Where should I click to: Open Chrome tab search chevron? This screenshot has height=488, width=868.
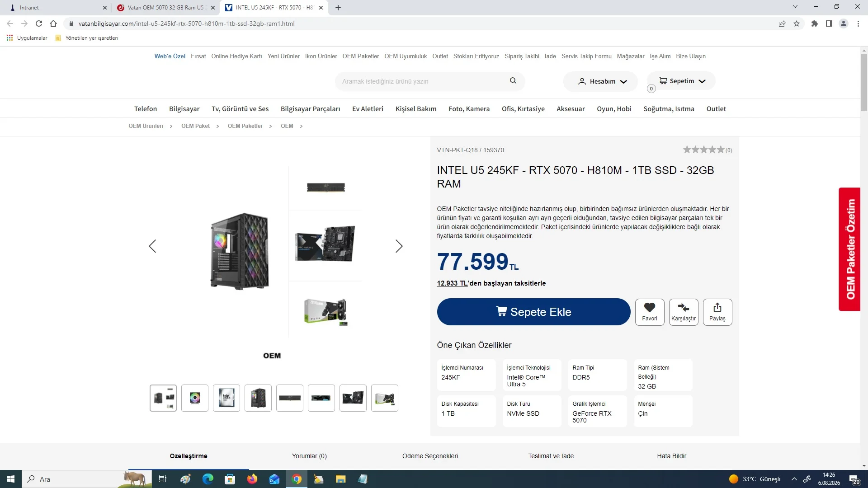pos(795,7)
